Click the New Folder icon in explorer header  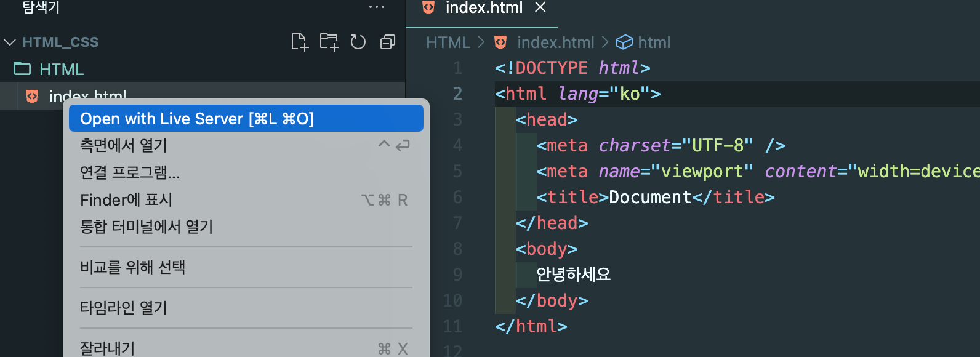click(x=329, y=42)
